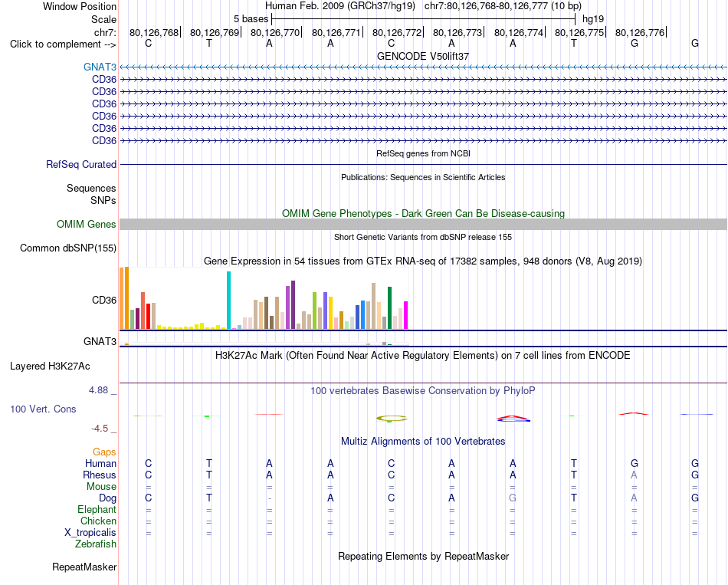This screenshot has height=585, width=728.
Task: Click the light-blue GNAT3 transcript arrow line
Action: click(423, 67)
